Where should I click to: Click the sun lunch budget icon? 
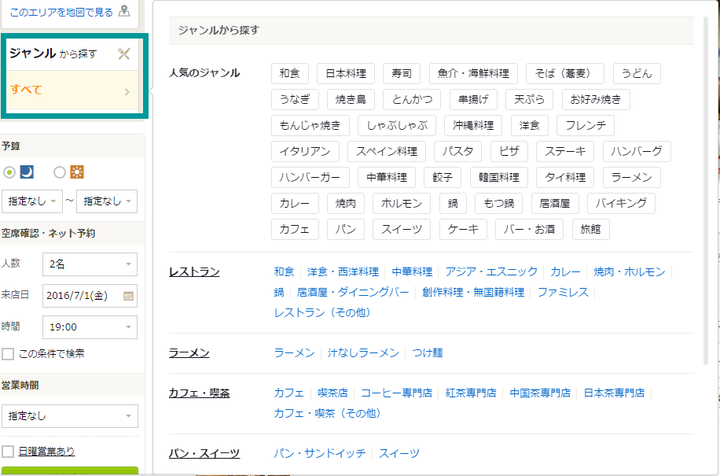click(77, 172)
